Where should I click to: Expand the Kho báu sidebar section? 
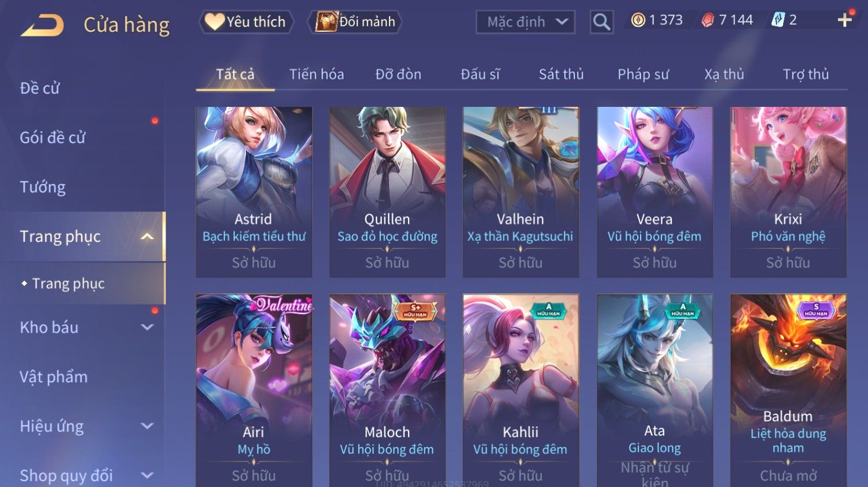147,327
